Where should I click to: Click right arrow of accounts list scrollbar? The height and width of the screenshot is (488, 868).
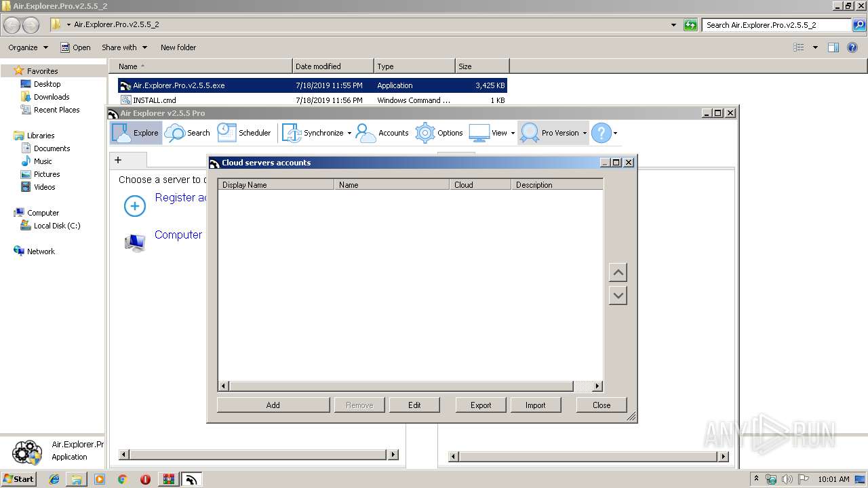(x=597, y=386)
